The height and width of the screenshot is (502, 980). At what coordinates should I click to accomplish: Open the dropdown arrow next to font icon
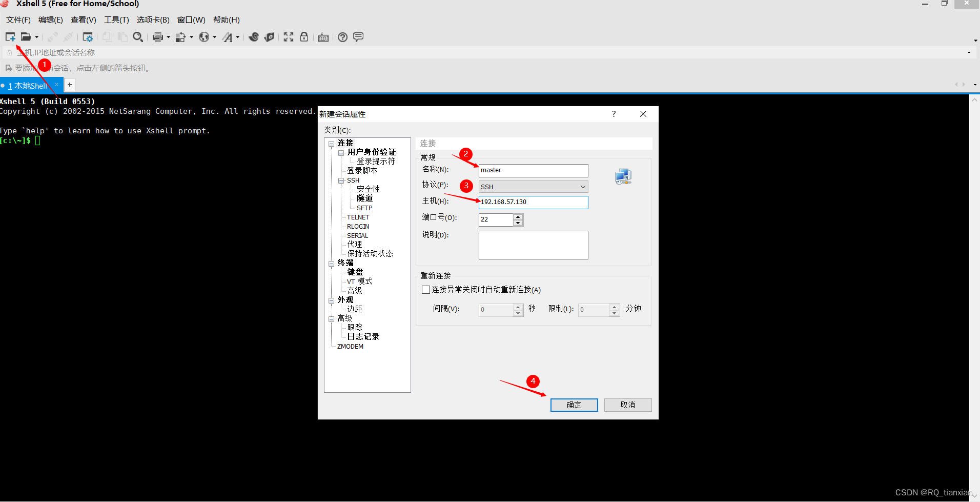coord(238,37)
